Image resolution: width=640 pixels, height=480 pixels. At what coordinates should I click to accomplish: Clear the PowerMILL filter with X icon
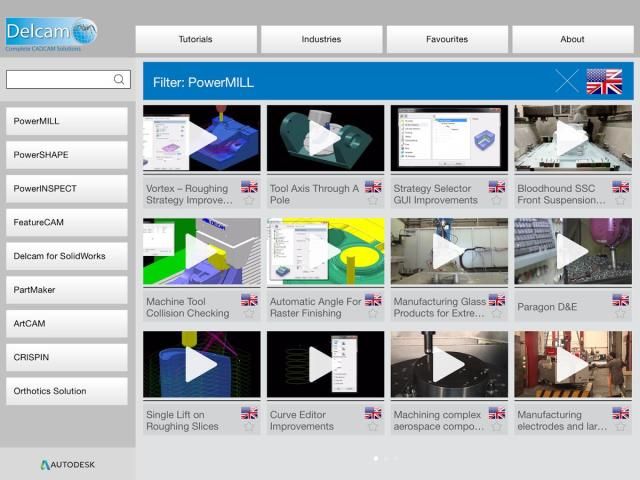pos(567,81)
